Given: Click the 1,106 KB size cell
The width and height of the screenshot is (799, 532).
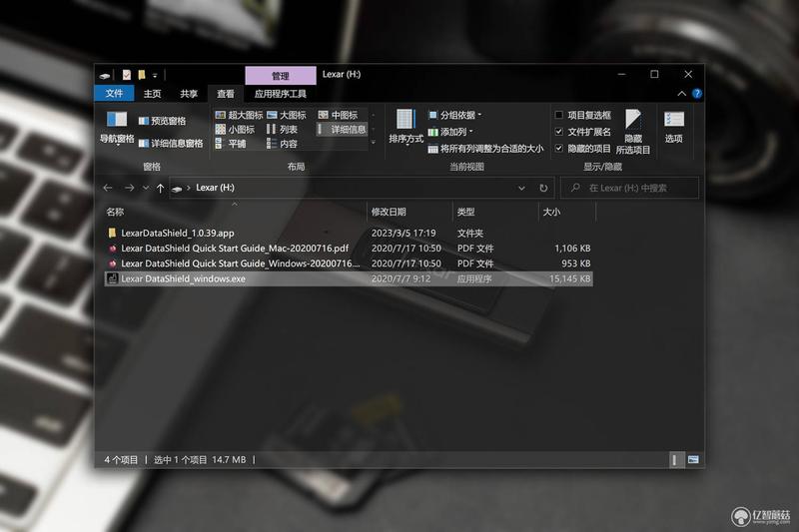Looking at the screenshot, I should coord(572,249).
